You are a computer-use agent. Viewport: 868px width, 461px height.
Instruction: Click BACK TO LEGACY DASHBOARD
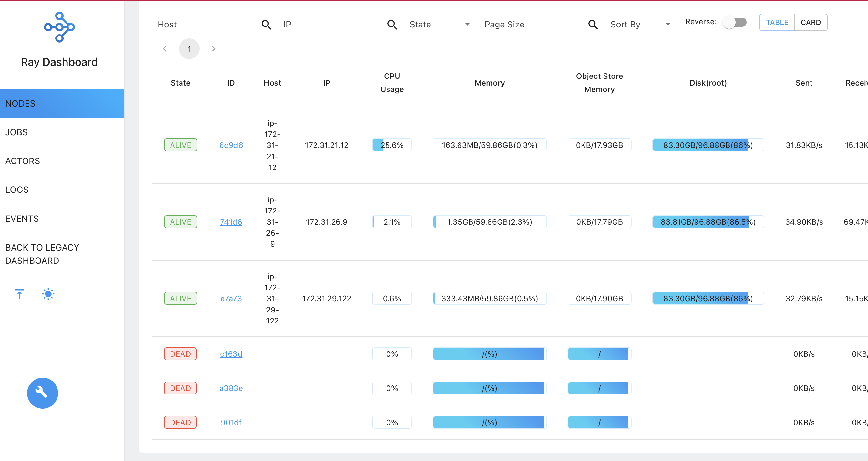[42, 253]
